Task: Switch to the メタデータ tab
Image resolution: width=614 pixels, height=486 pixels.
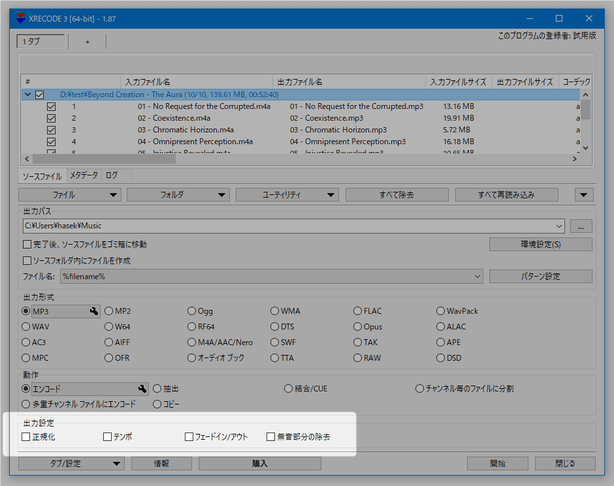Action: pyautogui.click(x=84, y=175)
